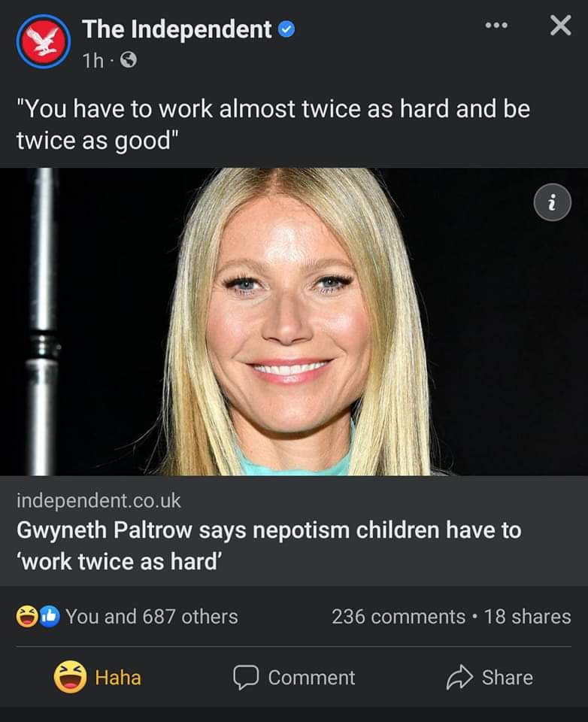This screenshot has width=588, height=722.
Task: Close the post with X icon
Action: coord(560,26)
